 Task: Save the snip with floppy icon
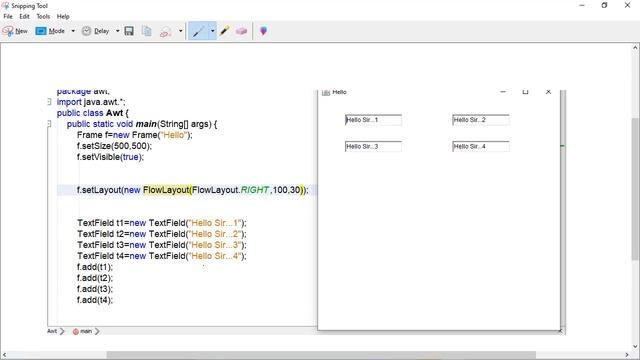point(129,31)
